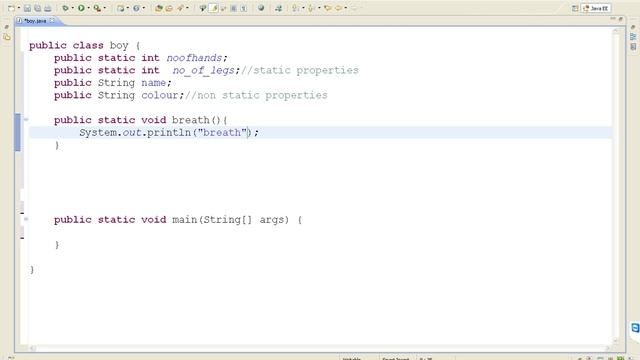Click the '//non static properties' comment
Screen dimensions: 640x360
pos(256,95)
